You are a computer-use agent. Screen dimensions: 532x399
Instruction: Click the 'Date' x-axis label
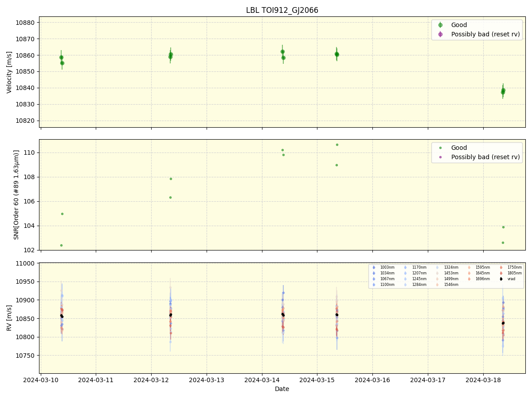pyautogui.click(x=282, y=389)
